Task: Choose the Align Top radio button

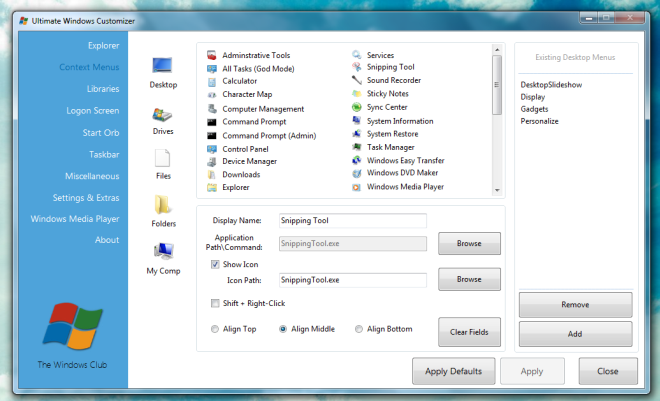Action: (x=215, y=329)
